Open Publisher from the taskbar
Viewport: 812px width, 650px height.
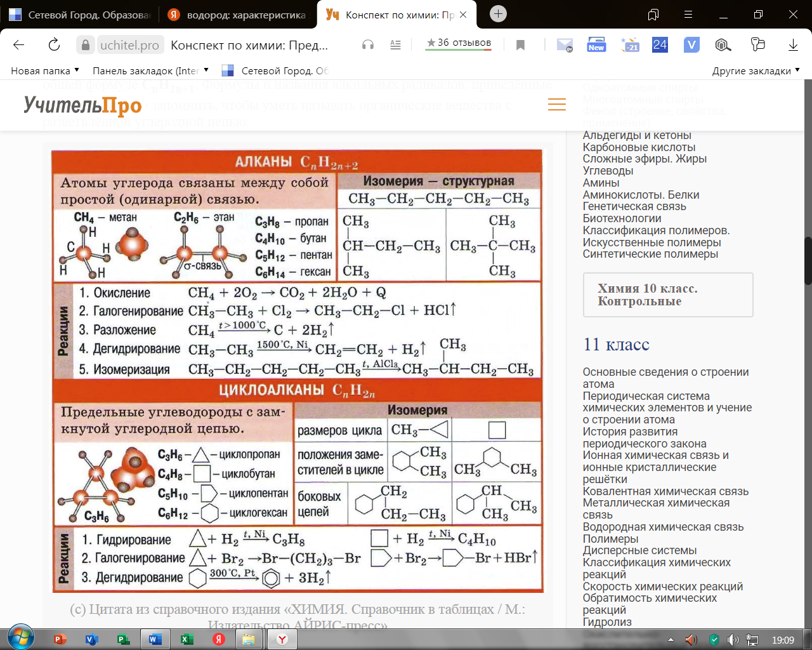pyautogui.click(x=123, y=639)
